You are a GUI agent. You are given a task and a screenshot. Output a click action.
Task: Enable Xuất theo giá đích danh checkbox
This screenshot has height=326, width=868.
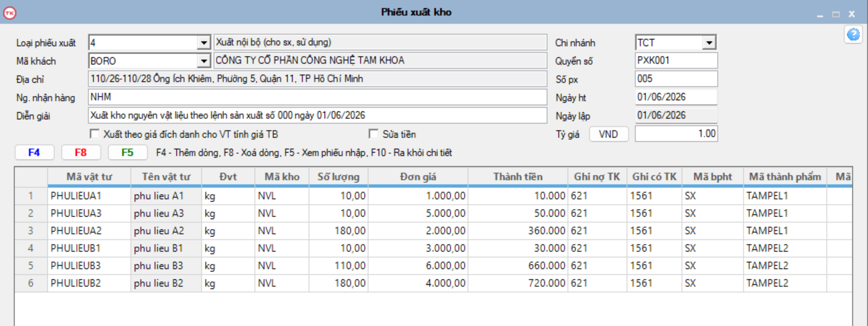[94, 134]
